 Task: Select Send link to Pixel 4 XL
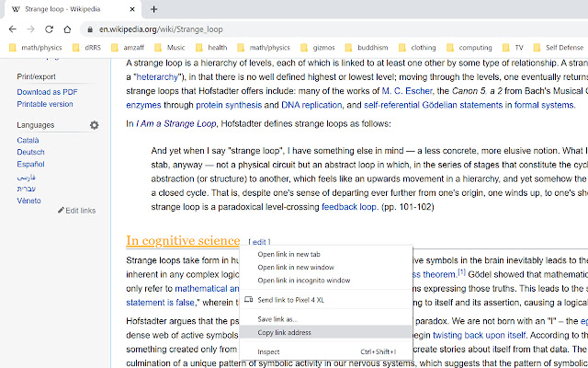click(x=326, y=300)
